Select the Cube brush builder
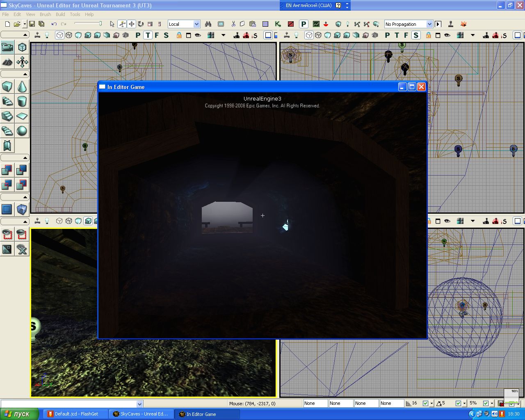 coord(7,87)
